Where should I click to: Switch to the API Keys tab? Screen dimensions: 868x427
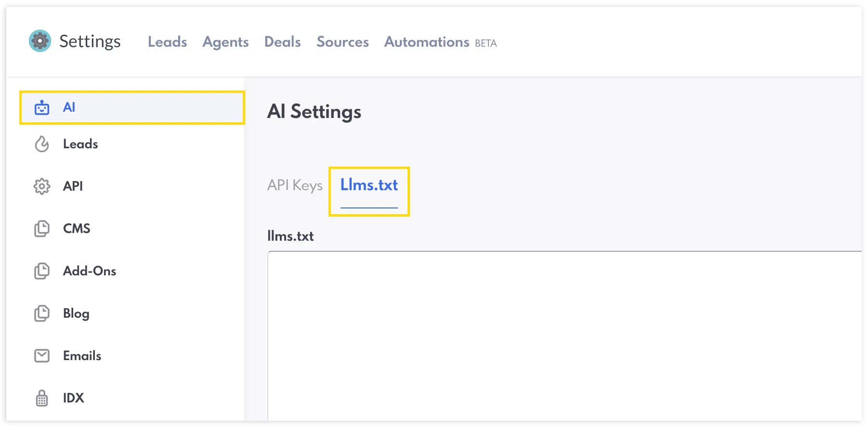click(295, 185)
